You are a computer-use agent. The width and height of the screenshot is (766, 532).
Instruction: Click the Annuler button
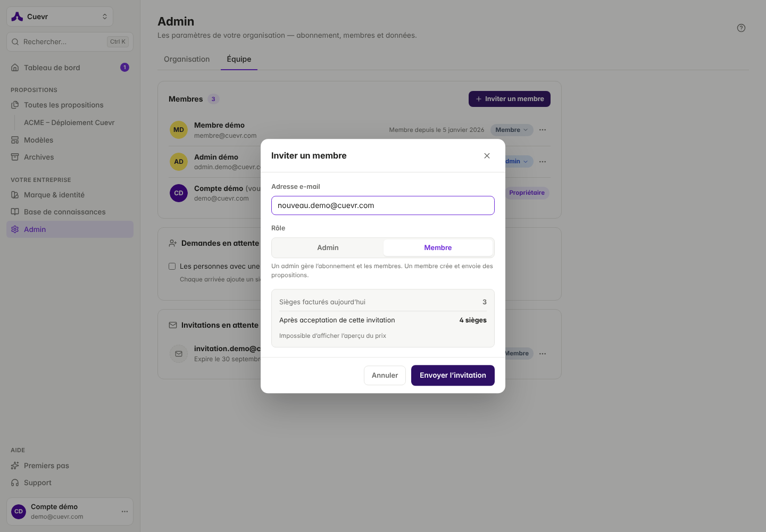385,376
